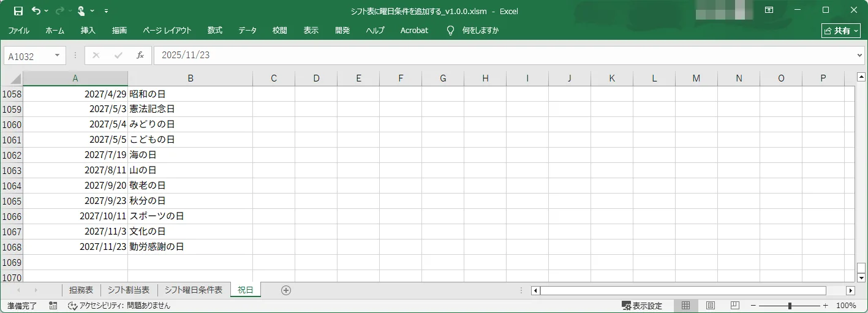The image size is (868, 313).
Task: Click cell containing こどもの日
Action: [191, 140]
